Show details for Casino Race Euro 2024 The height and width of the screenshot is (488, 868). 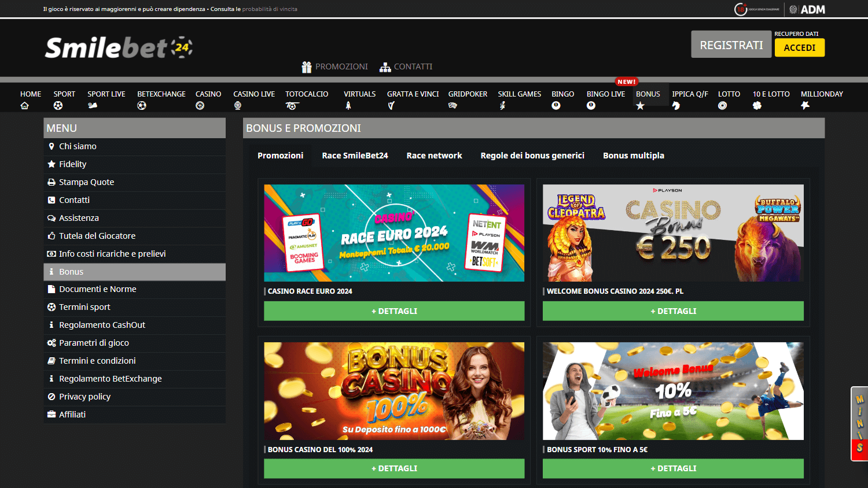pos(394,311)
